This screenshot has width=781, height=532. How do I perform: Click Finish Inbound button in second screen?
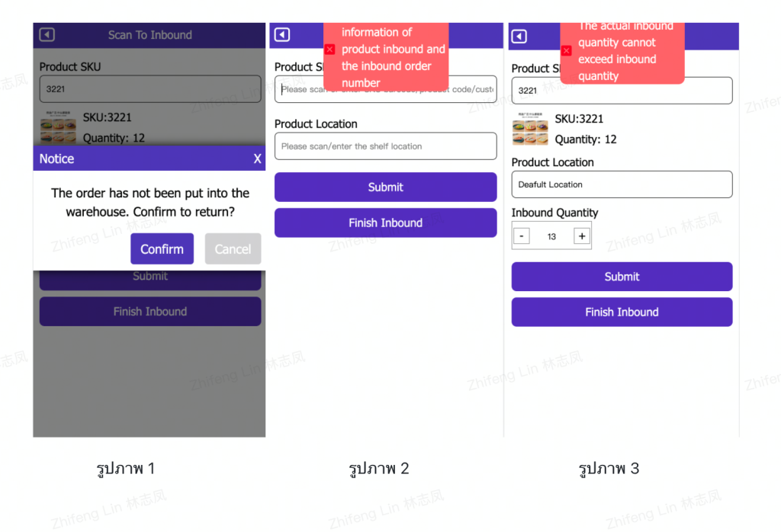click(x=385, y=223)
